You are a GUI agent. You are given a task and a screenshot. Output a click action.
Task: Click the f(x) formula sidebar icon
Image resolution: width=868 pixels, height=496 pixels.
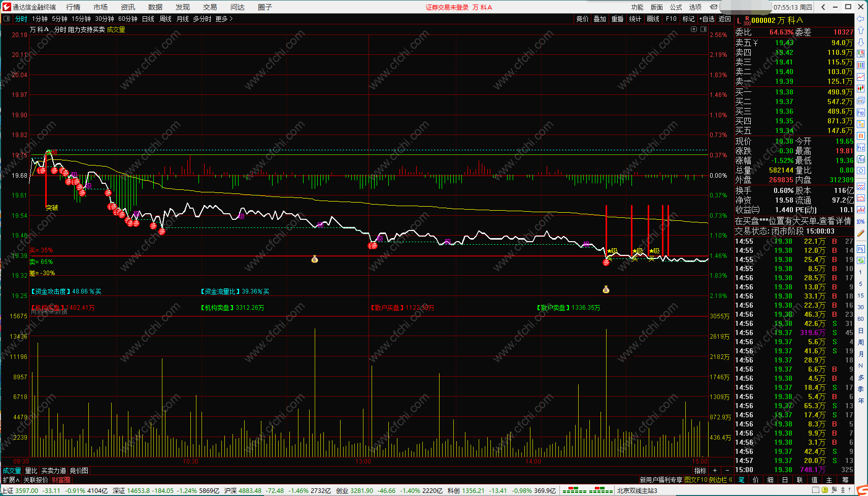point(861,159)
